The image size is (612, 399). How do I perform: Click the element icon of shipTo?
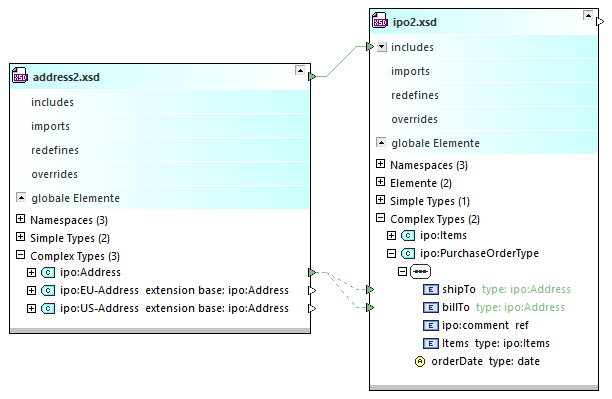click(x=431, y=289)
